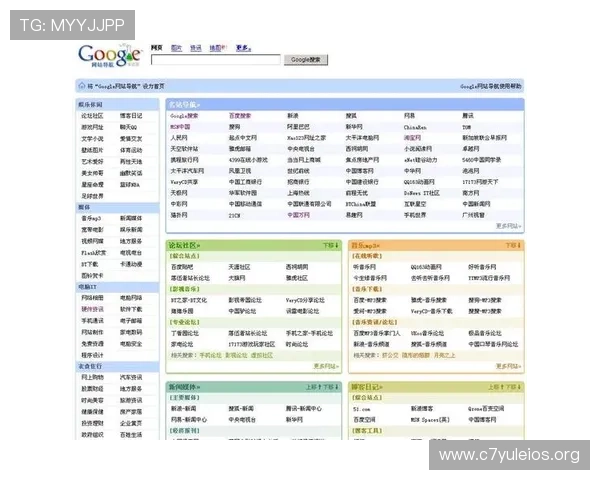
Task: Click the down arrow 下移 on 音乐mp3 panel
Action: tap(513, 245)
